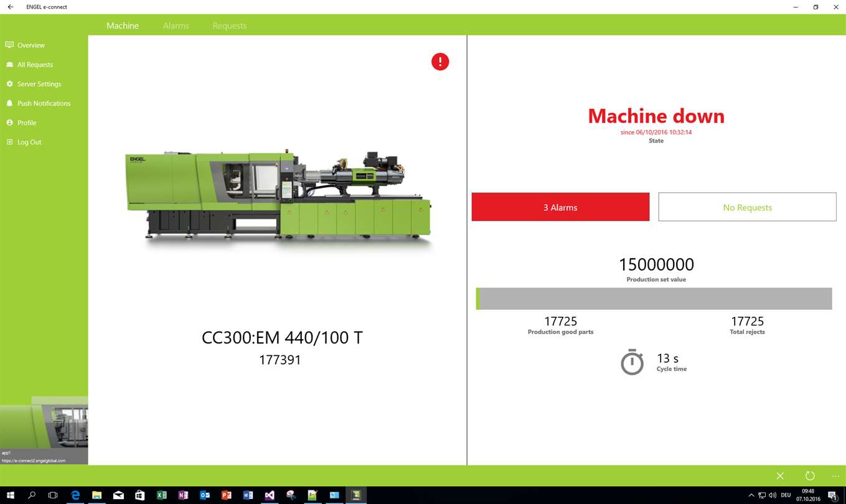Screen dimensions: 846x504
Task: Switch to the Requests tab
Action: [230, 26]
